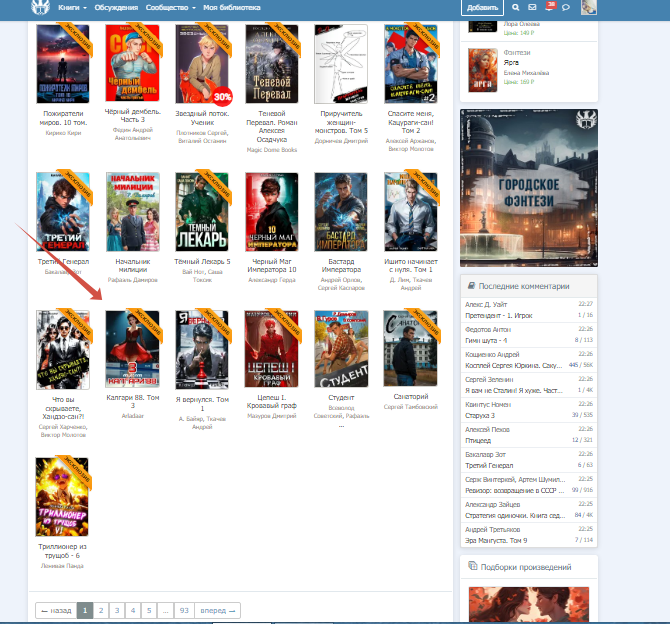Viewport: 670px width, 624px height.
Task: Expand the Сообщество dropdown menu
Action: pyautogui.click(x=170, y=7)
